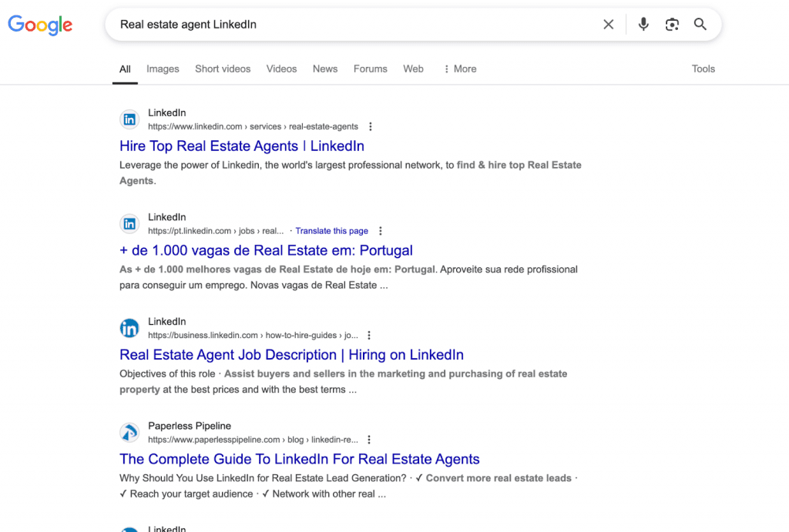Open the Hire Top Real Estate Agents result
This screenshot has height=532, width=789.
[x=242, y=146]
